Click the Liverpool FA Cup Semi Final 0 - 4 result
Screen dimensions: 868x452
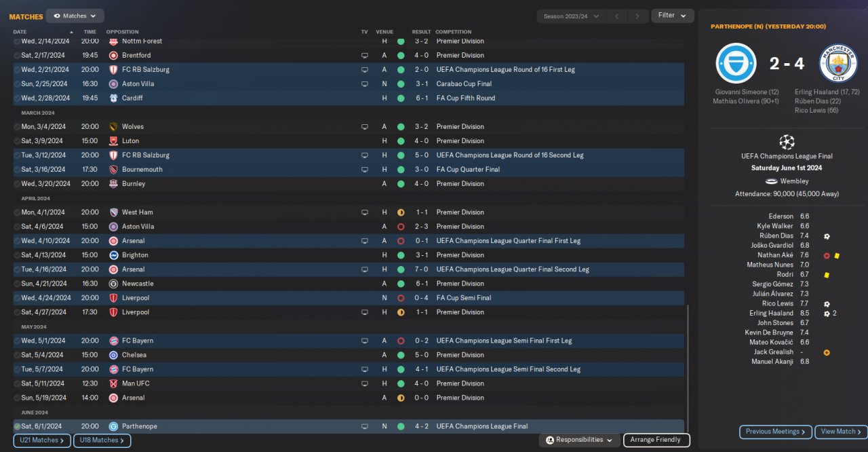pyautogui.click(x=420, y=297)
